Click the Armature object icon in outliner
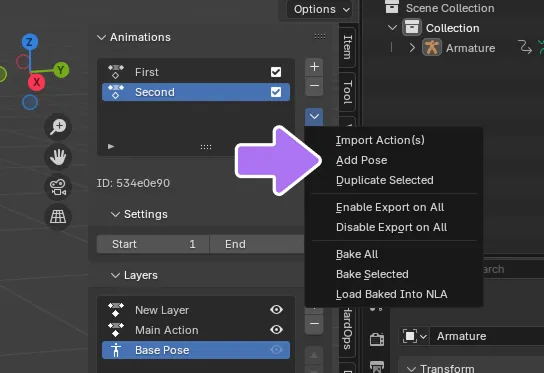544x373 pixels. pyautogui.click(x=432, y=48)
